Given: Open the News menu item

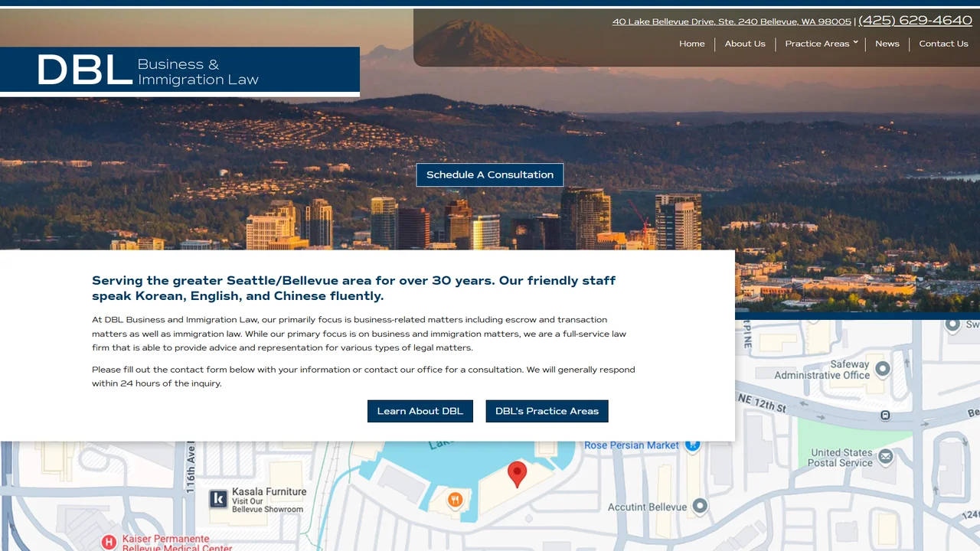Looking at the screenshot, I should click(x=887, y=44).
